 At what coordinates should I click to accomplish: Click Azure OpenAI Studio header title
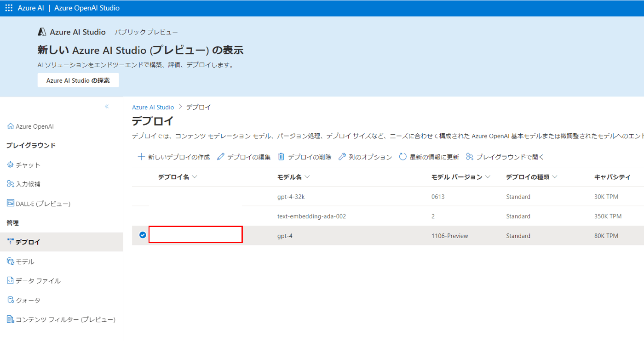87,8
